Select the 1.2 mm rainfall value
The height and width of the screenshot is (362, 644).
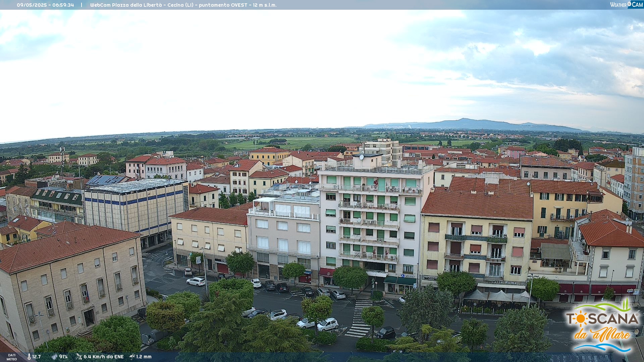coord(144,357)
